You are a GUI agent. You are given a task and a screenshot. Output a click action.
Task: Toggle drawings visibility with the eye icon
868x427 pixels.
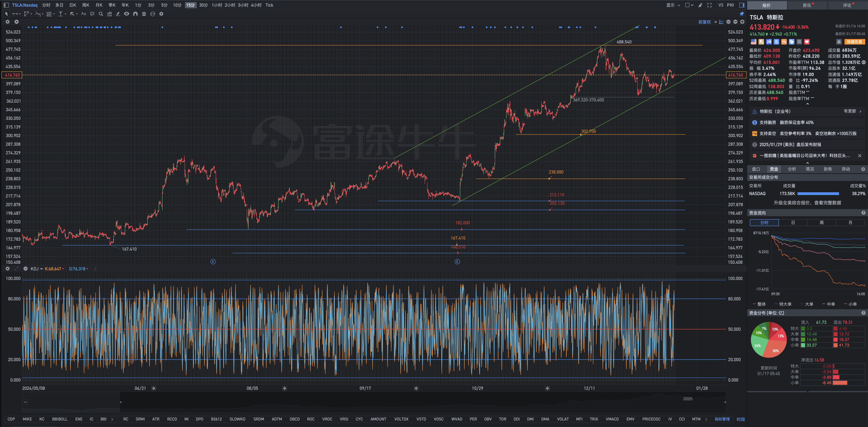tap(126, 14)
